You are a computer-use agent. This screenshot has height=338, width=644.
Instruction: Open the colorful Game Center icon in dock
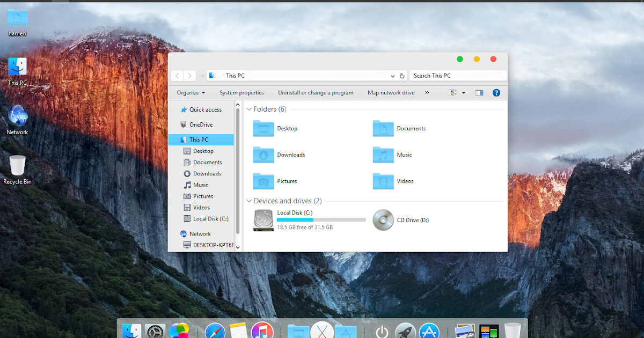pyautogui.click(x=179, y=331)
